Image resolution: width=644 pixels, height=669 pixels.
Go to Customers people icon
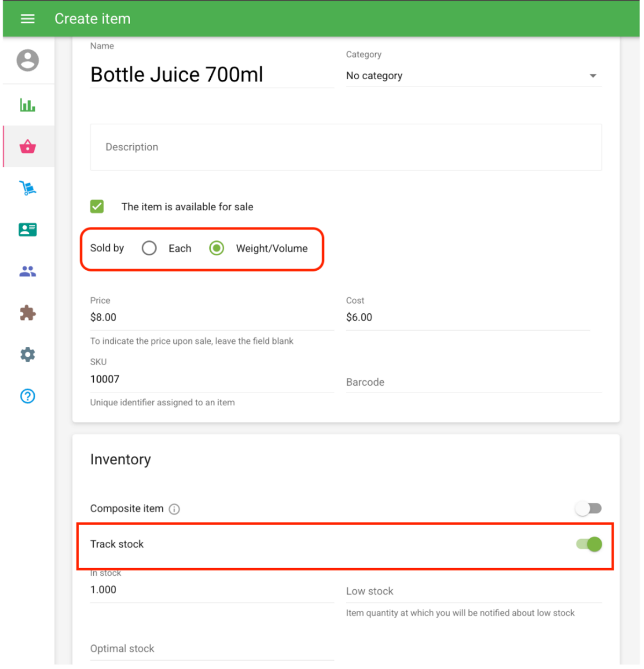(x=27, y=272)
